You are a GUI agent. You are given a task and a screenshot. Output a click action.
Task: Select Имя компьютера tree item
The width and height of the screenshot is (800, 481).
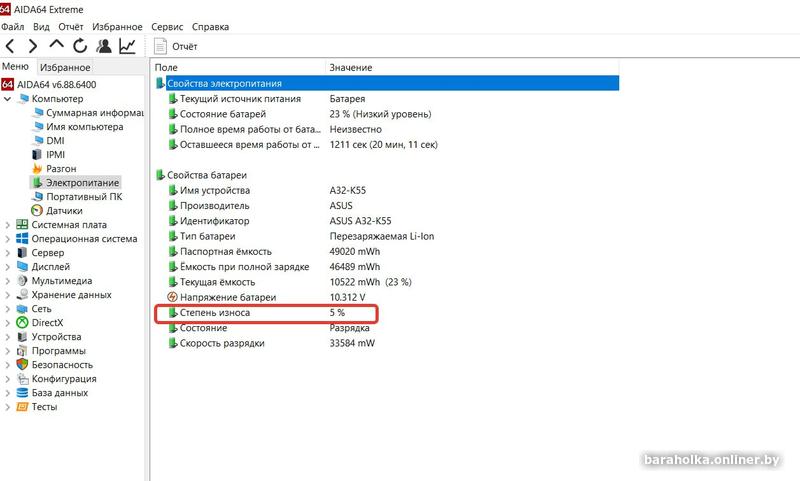pos(85,126)
